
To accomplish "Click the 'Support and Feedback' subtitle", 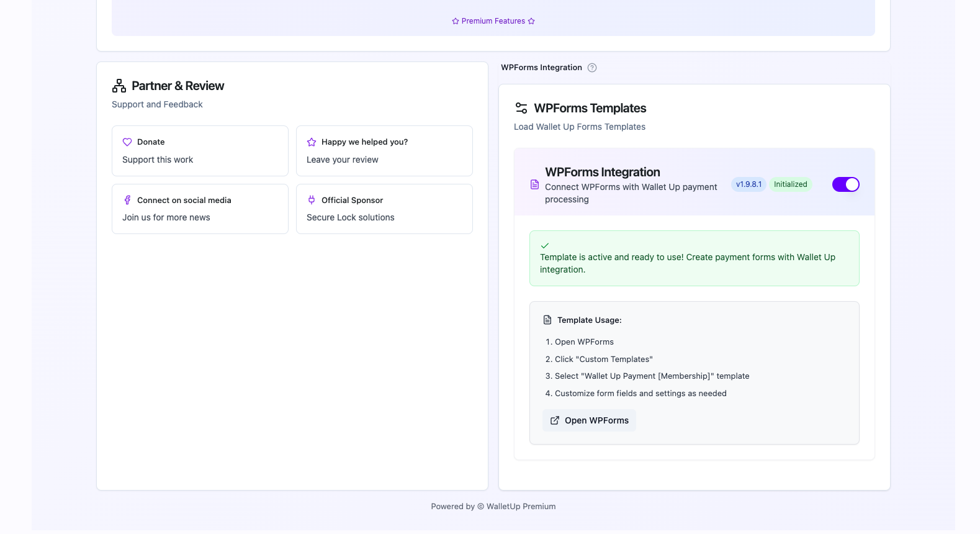I will click(157, 104).
